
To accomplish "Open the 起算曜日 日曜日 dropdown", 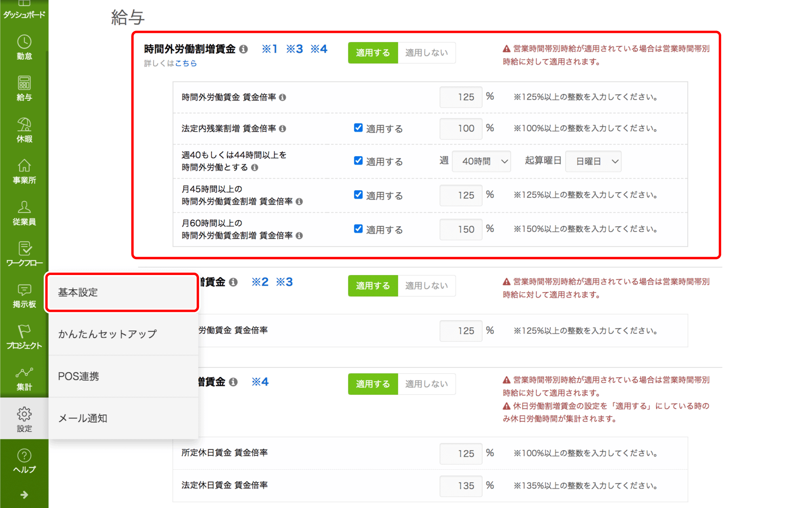I will 593,161.
